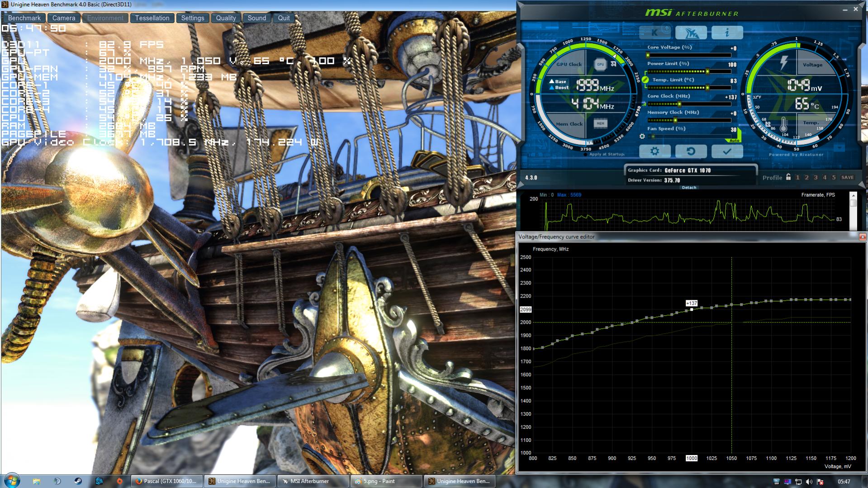Click the Core Clock slider handle
This screenshot has width=868, height=488.
point(679,104)
